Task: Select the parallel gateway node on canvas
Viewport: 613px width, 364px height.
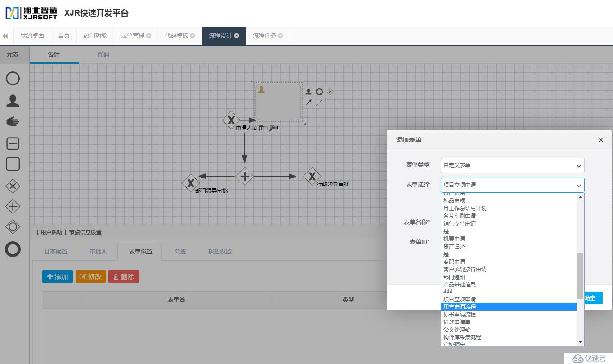Action: tap(245, 176)
